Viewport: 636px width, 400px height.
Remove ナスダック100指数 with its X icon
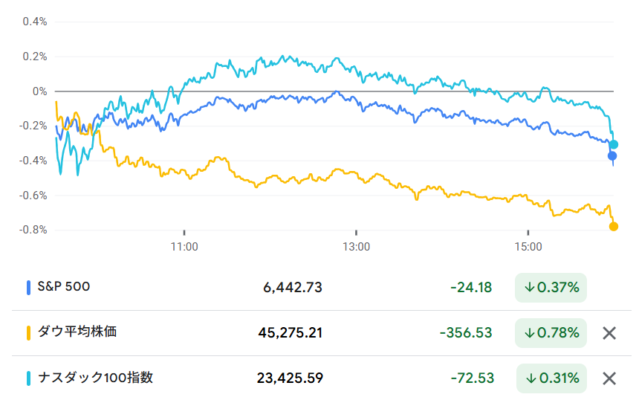pos(609,378)
